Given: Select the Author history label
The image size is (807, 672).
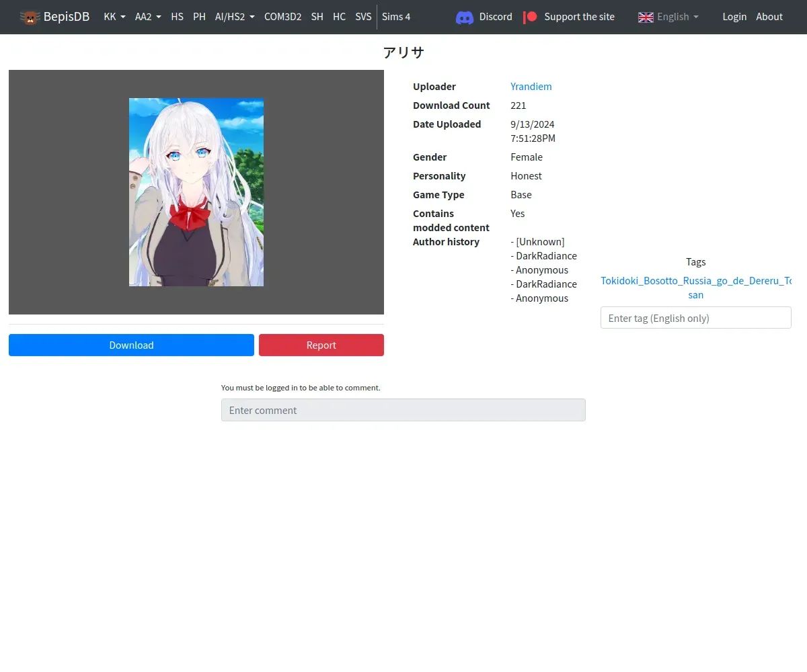Looking at the screenshot, I should point(446,241).
